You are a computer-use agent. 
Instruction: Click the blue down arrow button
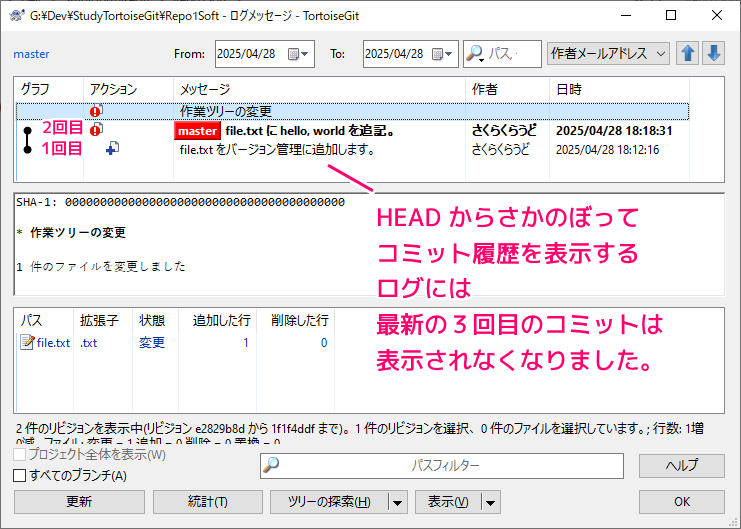[714, 53]
